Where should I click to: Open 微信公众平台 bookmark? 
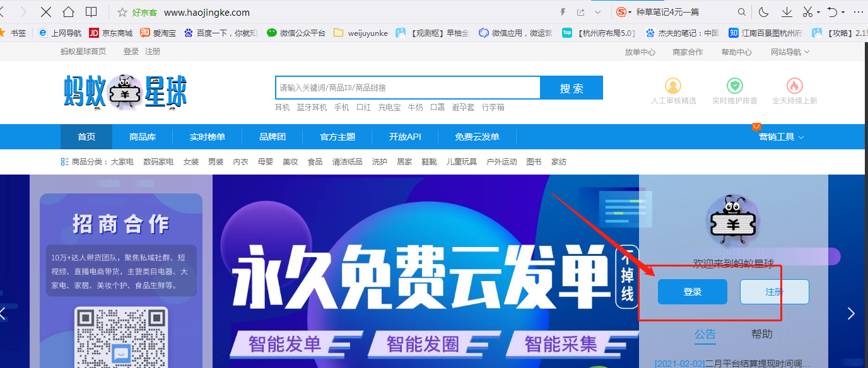tap(296, 33)
